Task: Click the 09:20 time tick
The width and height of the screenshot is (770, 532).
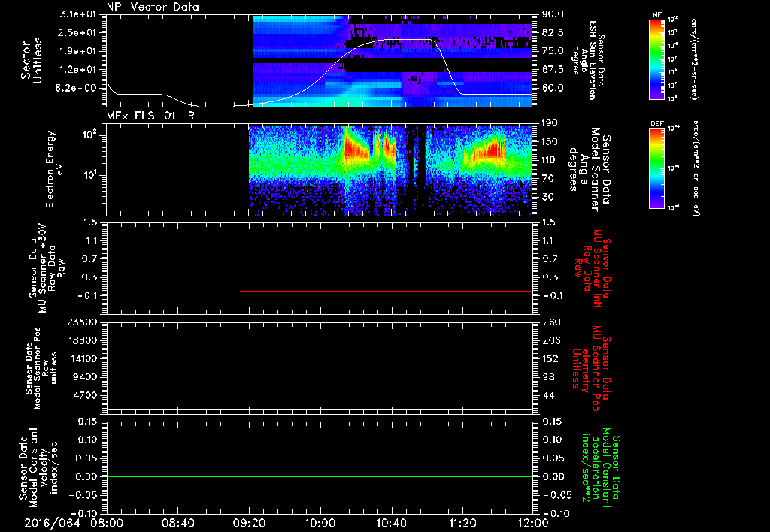Action: click(249, 523)
